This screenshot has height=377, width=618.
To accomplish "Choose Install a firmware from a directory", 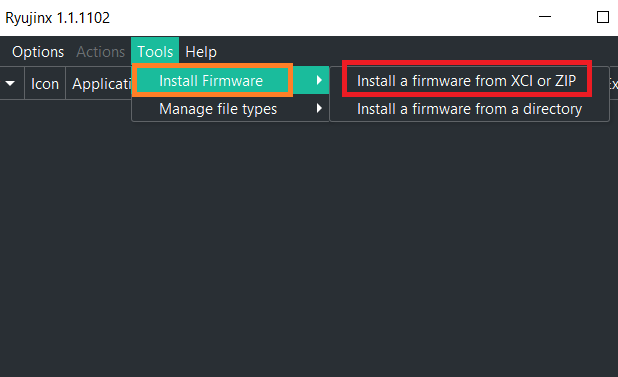I will [x=469, y=109].
